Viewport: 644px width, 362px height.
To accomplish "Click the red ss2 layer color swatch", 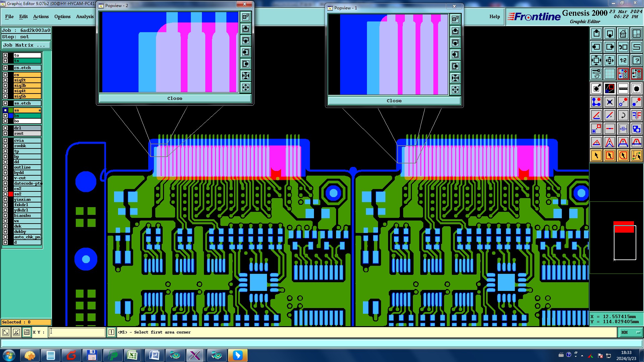I will click(x=11, y=194).
